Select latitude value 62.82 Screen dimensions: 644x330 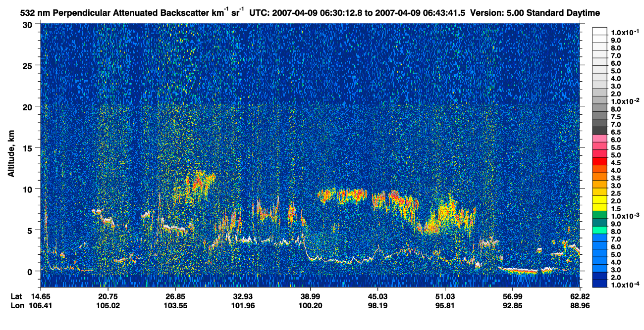pos(580,296)
